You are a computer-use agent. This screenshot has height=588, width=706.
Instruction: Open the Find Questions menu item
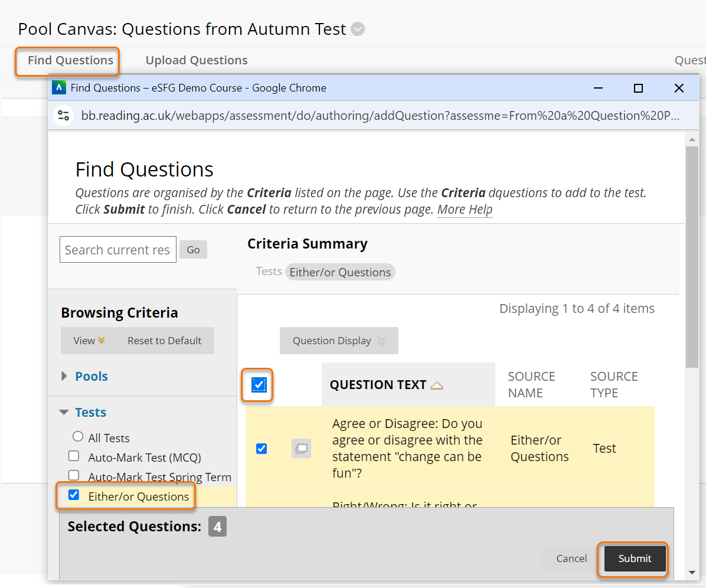[x=70, y=60]
